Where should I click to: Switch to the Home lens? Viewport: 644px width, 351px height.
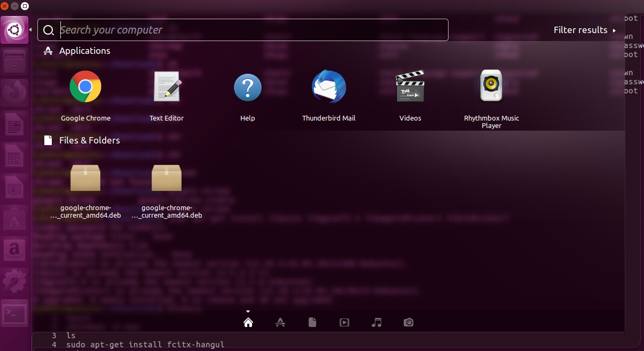[248, 322]
